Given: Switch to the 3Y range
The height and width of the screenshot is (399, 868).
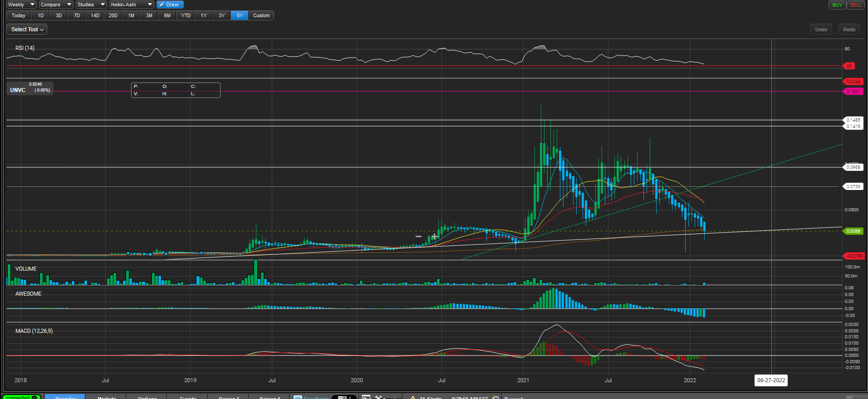Looking at the screenshot, I should (222, 15).
